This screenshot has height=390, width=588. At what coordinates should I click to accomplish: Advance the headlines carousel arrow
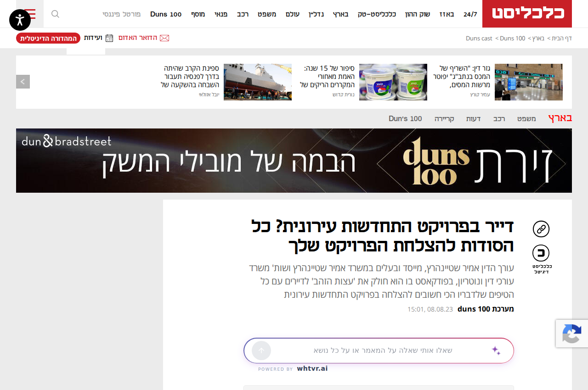(23, 82)
